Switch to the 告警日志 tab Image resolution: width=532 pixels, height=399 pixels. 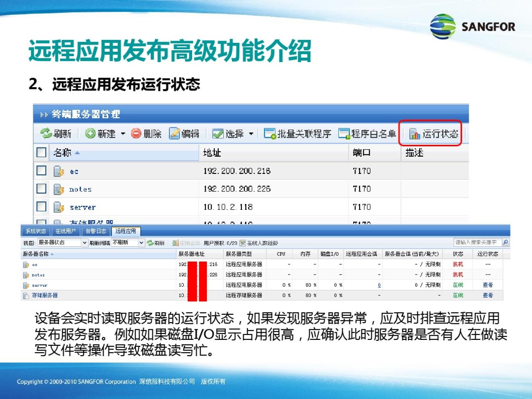[x=96, y=231]
